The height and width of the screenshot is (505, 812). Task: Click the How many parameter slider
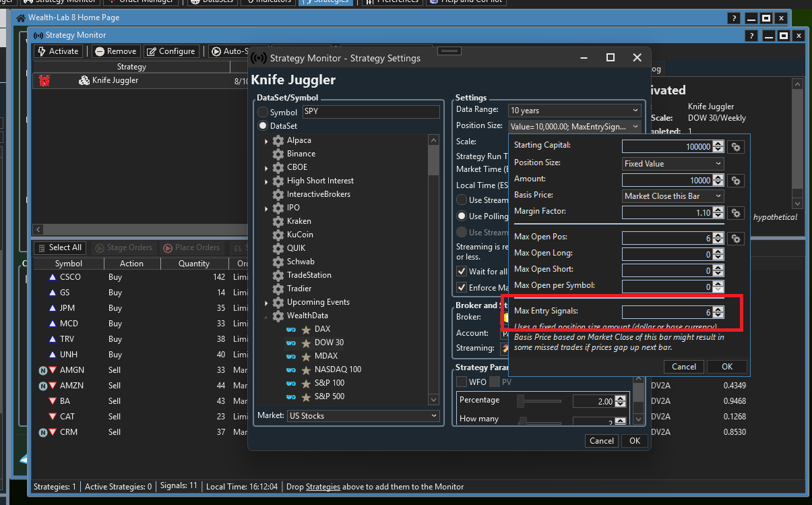(539, 421)
